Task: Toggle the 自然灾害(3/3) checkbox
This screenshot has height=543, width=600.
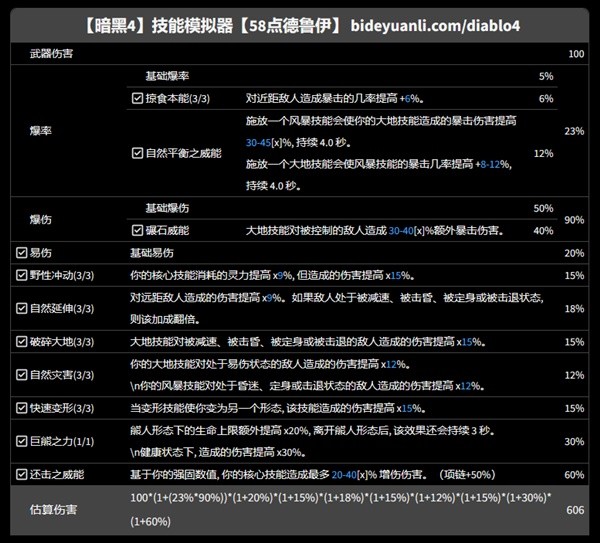Action: [x=21, y=375]
